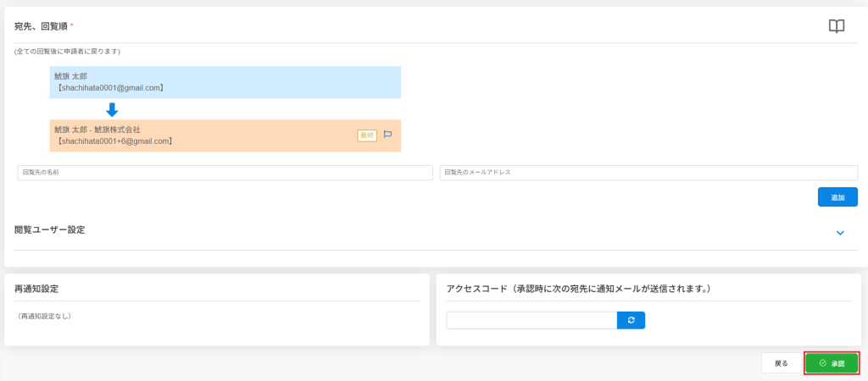Click the 最終 badge on the final recipient
The image size is (868, 381).
tap(367, 135)
